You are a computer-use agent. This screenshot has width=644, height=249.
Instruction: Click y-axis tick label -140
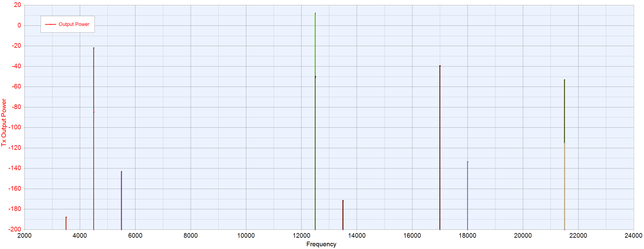click(15, 168)
